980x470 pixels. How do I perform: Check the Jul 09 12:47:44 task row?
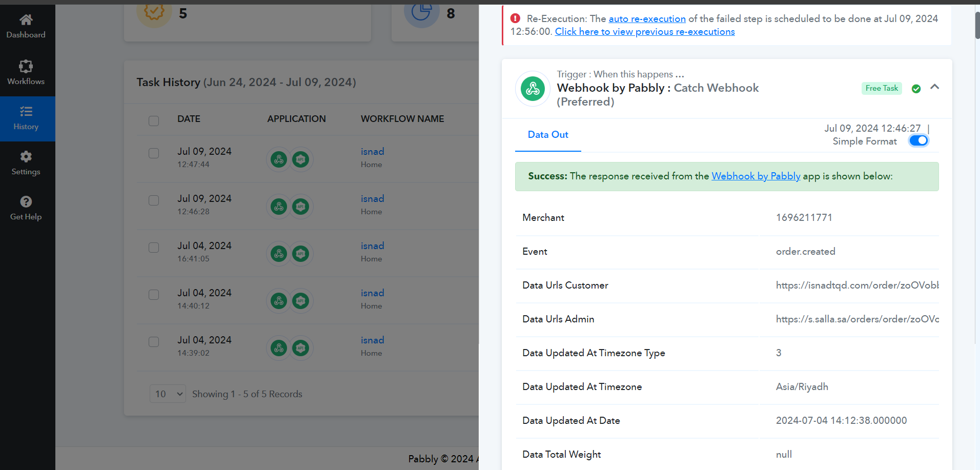tap(154, 153)
